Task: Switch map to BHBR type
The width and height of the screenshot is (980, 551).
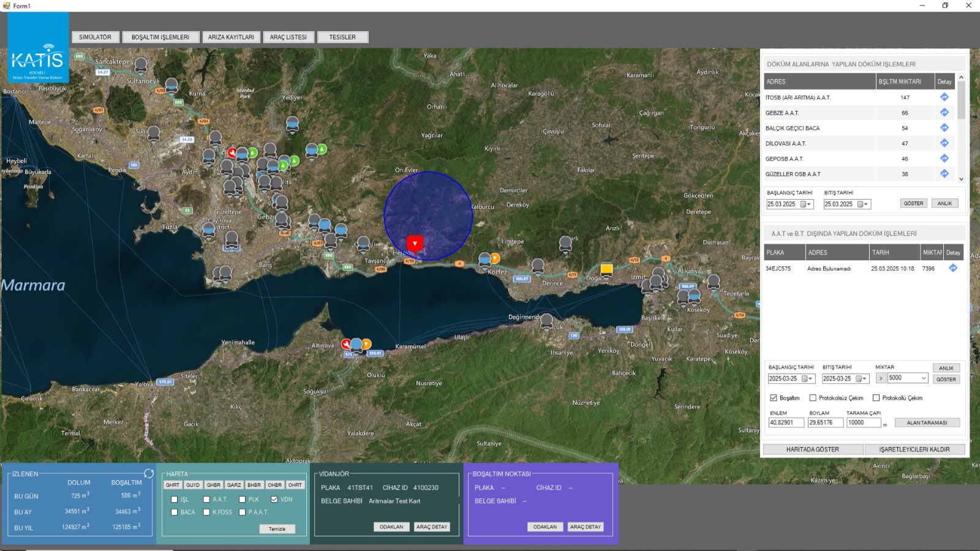Action: point(254,485)
